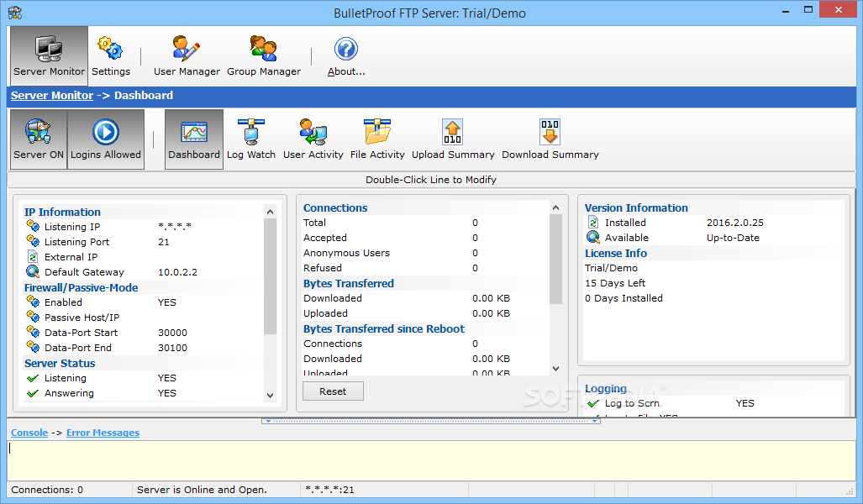This screenshot has width=863, height=504.
Task: View the Download Summary
Action: point(550,139)
